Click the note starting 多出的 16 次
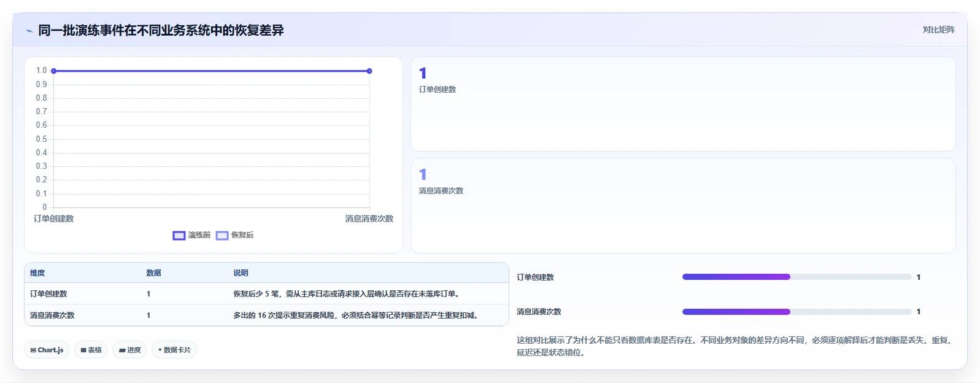 click(x=357, y=315)
